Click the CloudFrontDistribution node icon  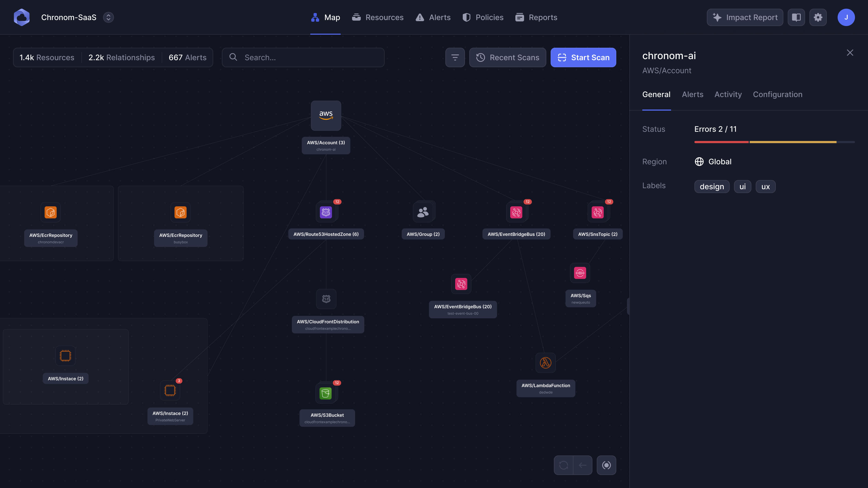[326, 299]
